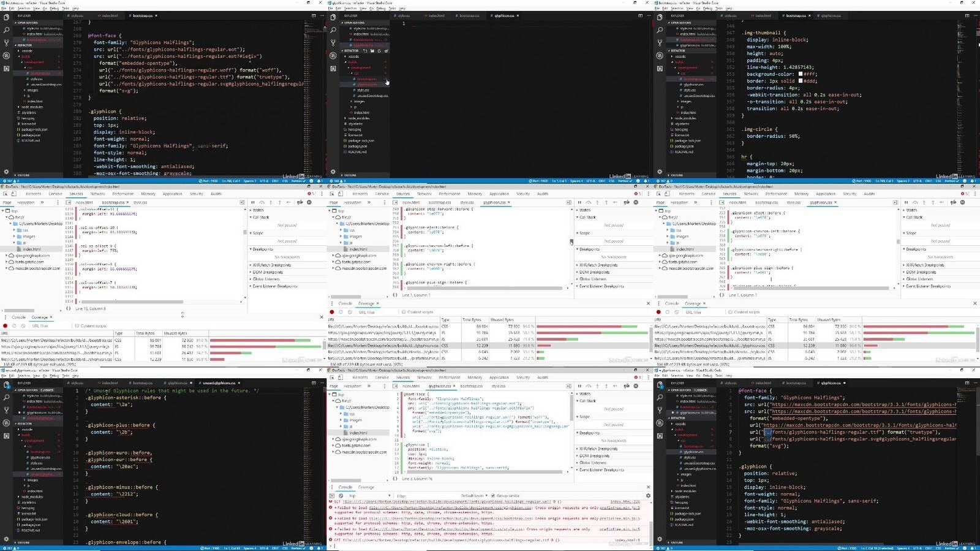Expand Event Listener Breakpoints above the console errors
Screen dimensions: 980x551
pyautogui.click(x=603, y=470)
